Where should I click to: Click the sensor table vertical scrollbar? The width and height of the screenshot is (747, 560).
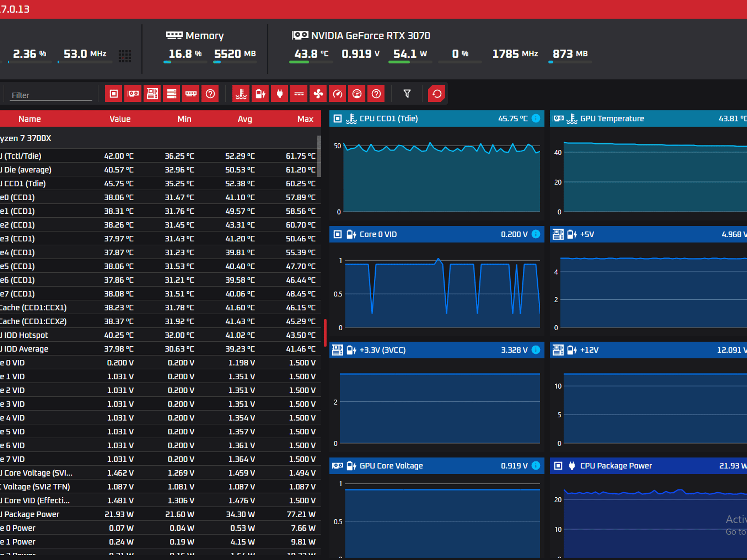coord(319,156)
